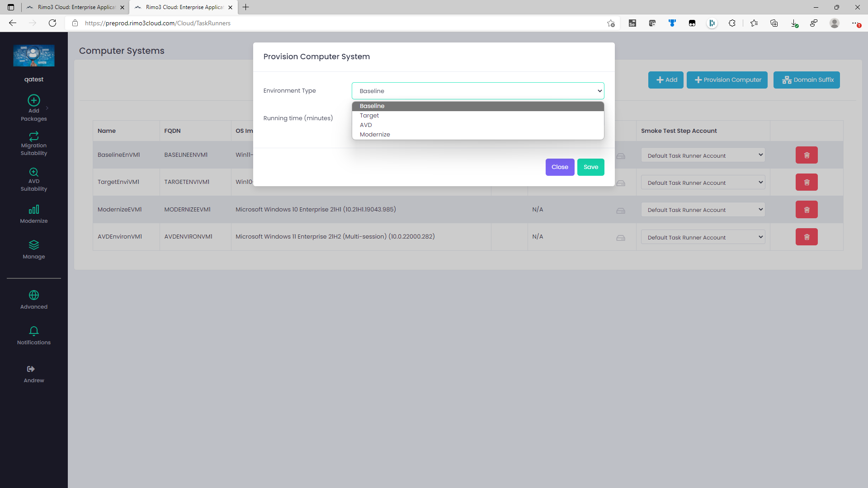The width and height of the screenshot is (868, 488).
Task: Click the drive icon in the AVDEnvironVM1 row
Action: 621,238
